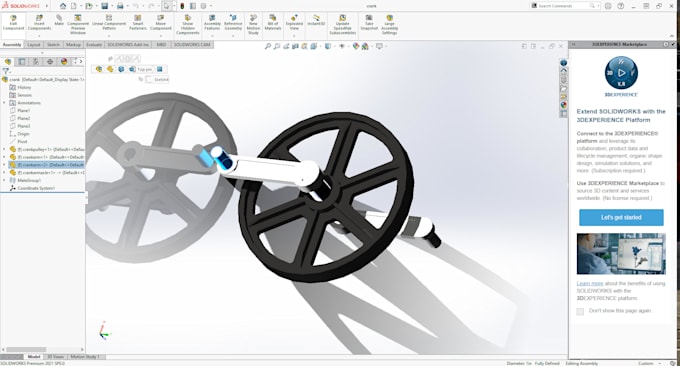Open the SOLIDWORKS logo menu arrow
Screen dimensions: 680x366
tap(47, 6)
